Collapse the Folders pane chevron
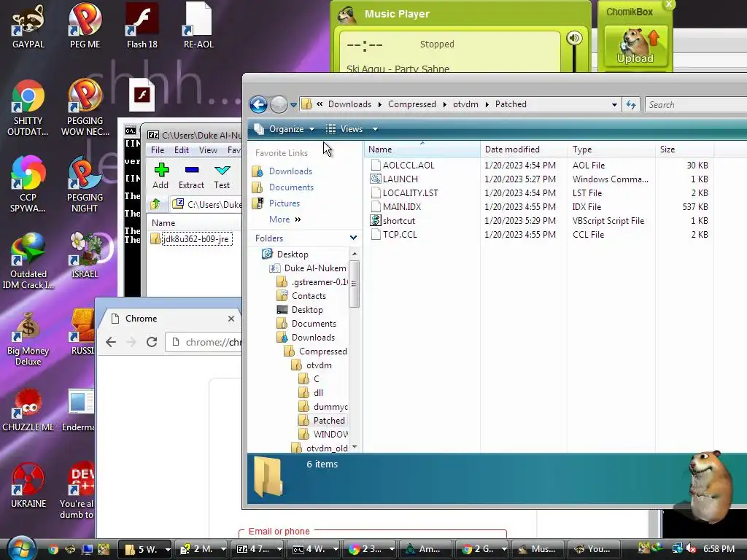 click(353, 238)
